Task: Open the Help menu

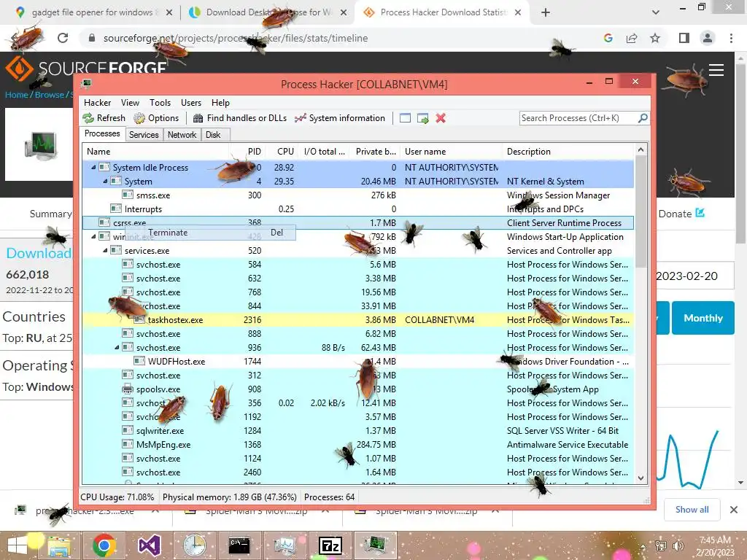Action: point(220,102)
